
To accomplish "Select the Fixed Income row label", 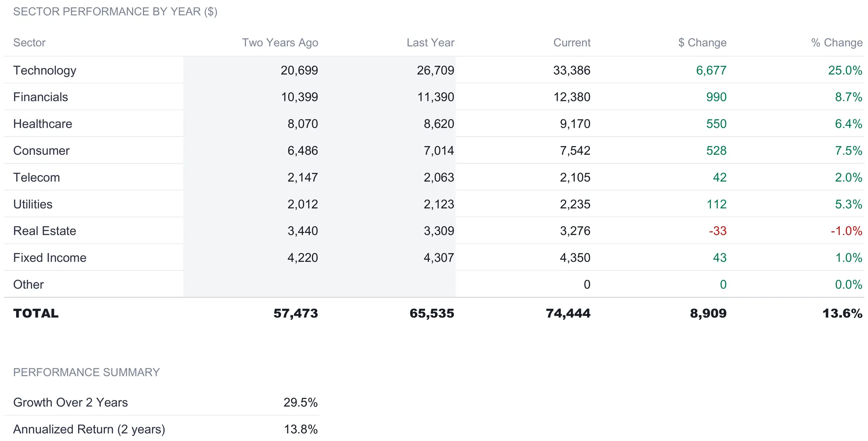I will pos(50,258).
